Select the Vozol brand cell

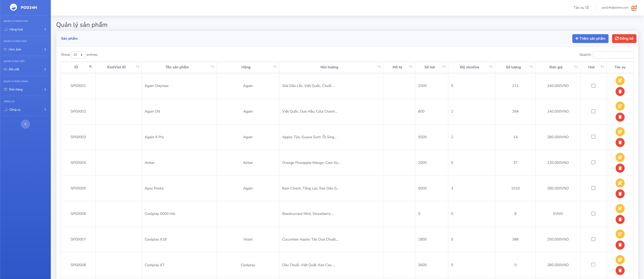tap(248, 239)
